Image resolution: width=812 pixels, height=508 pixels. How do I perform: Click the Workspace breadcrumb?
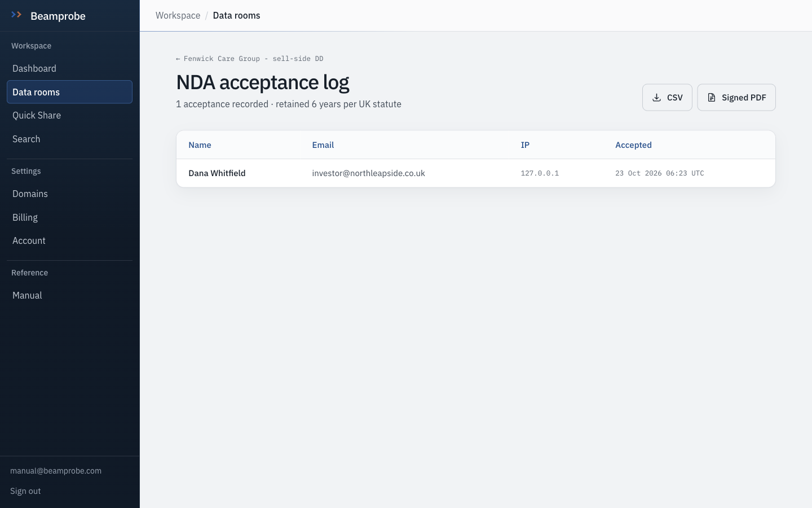pos(178,15)
